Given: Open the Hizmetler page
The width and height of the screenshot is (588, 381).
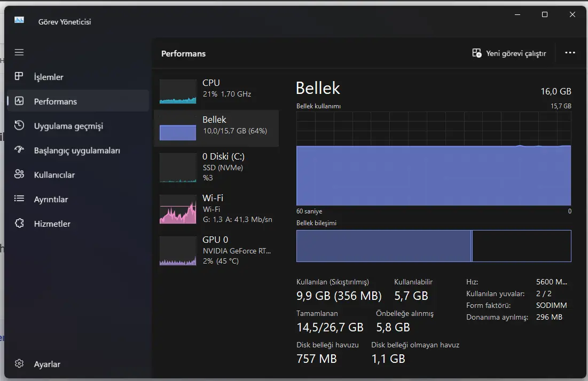Looking at the screenshot, I should click(52, 224).
